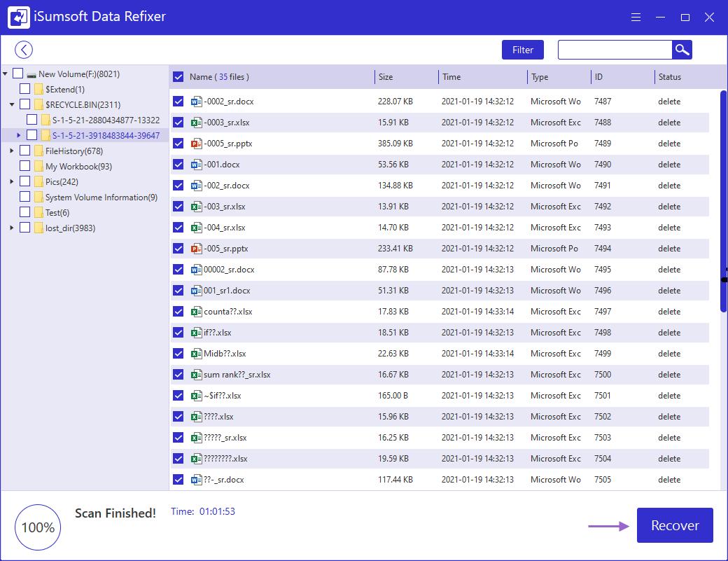728x561 pixels.
Task: Uncheck the counta??.xlsx file checkbox
Action: coord(178,311)
